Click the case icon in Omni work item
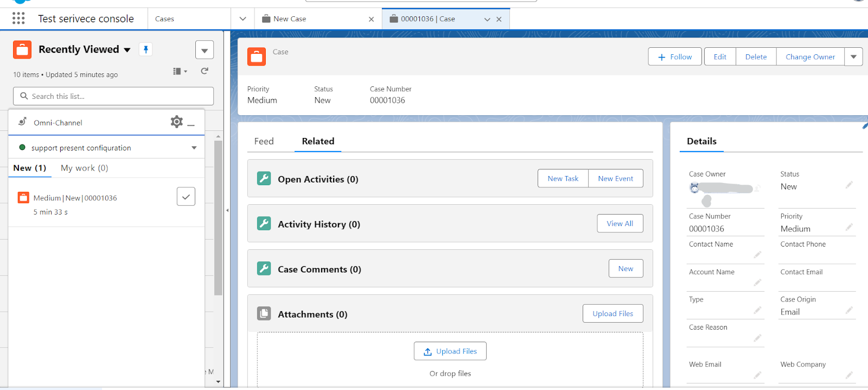868x390 pixels. 23,198
